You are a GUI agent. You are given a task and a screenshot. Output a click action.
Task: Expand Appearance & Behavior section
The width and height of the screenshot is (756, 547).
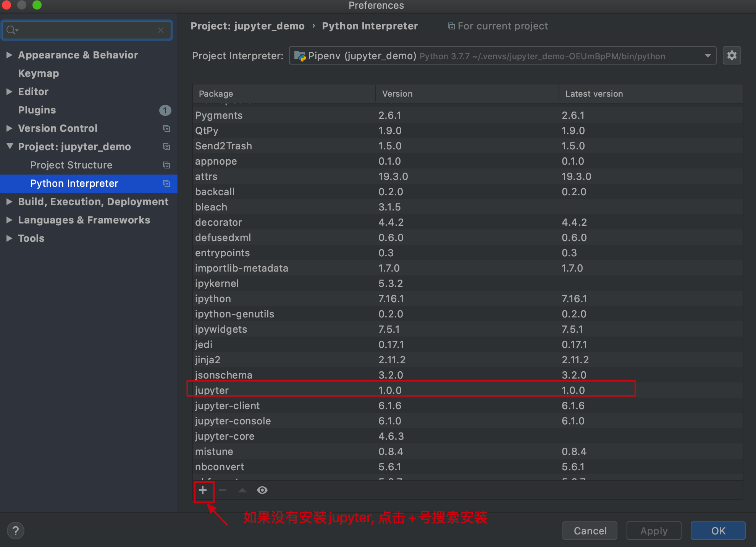click(9, 55)
